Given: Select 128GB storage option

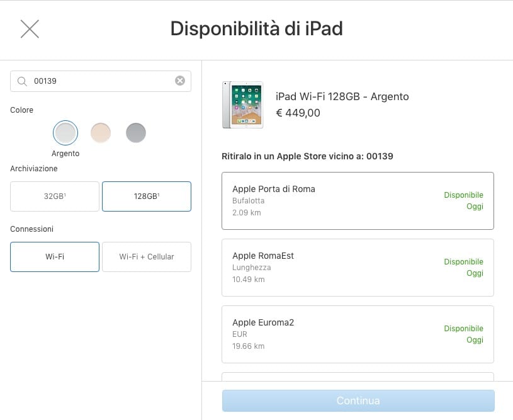Looking at the screenshot, I should point(147,196).
